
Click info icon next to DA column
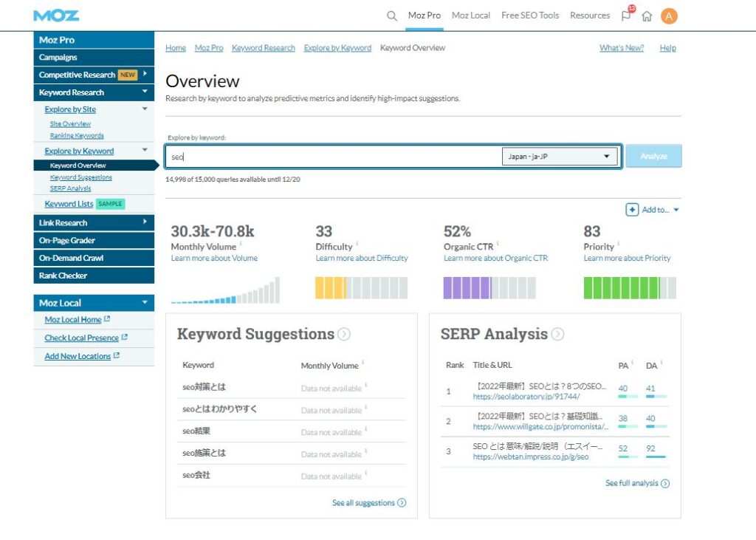661,362
